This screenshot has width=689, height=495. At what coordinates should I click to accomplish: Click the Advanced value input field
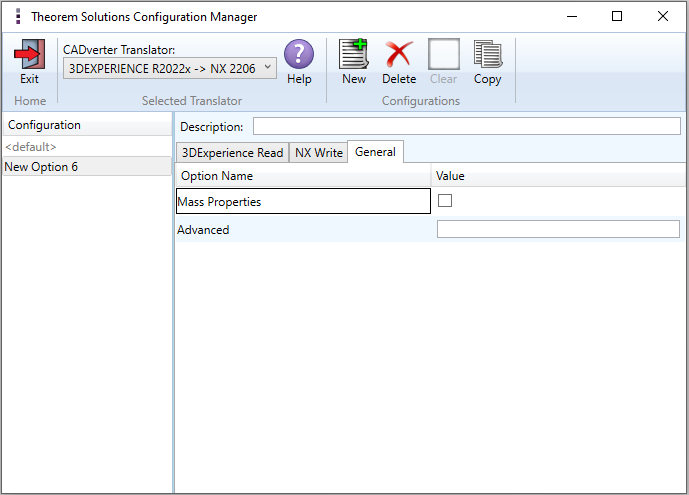pyautogui.click(x=558, y=229)
